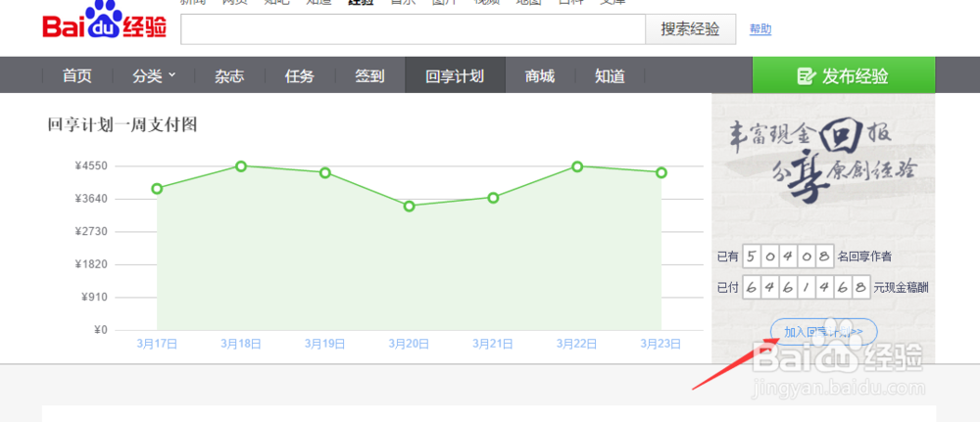This screenshot has width=980, height=422.
Task: Click the Baidu 经验 logo
Action: pyautogui.click(x=105, y=21)
